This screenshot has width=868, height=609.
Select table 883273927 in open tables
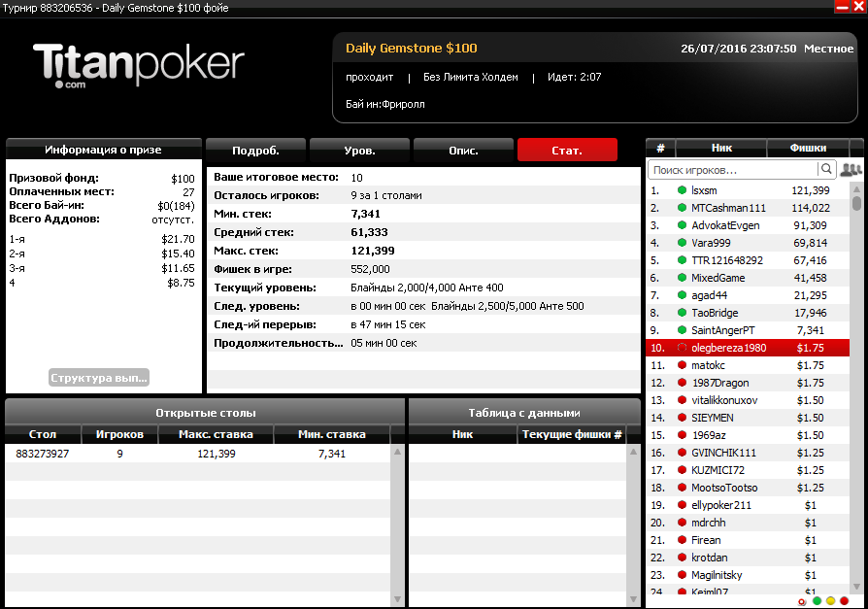(198, 454)
